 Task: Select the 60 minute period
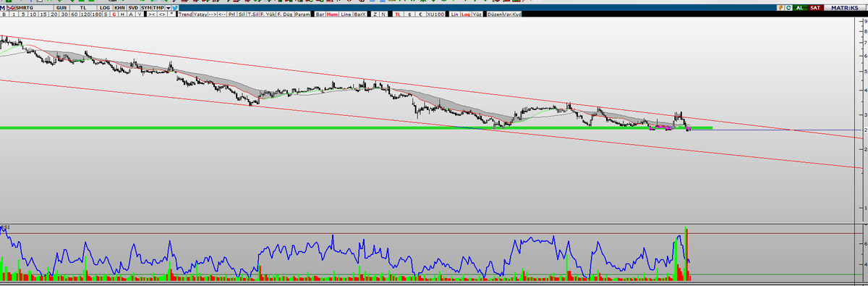[x=75, y=14]
